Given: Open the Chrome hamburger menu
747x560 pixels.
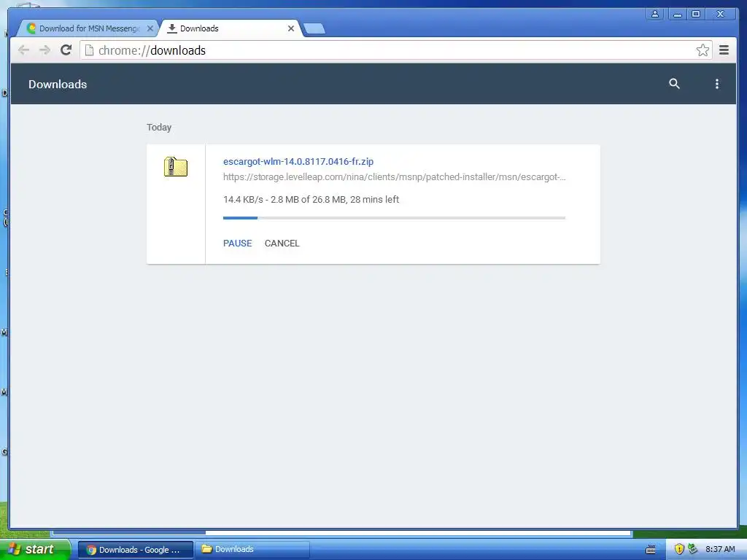Looking at the screenshot, I should [x=724, y=50].
